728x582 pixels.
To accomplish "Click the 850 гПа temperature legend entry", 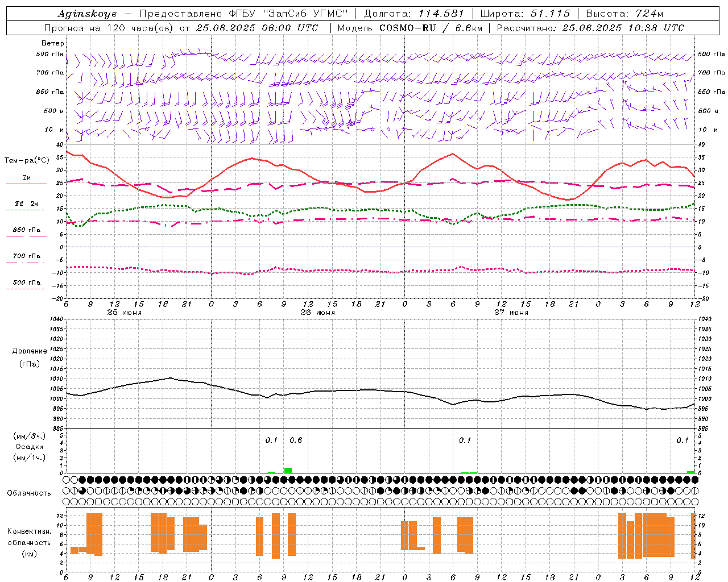I will [x=26, y=230].
